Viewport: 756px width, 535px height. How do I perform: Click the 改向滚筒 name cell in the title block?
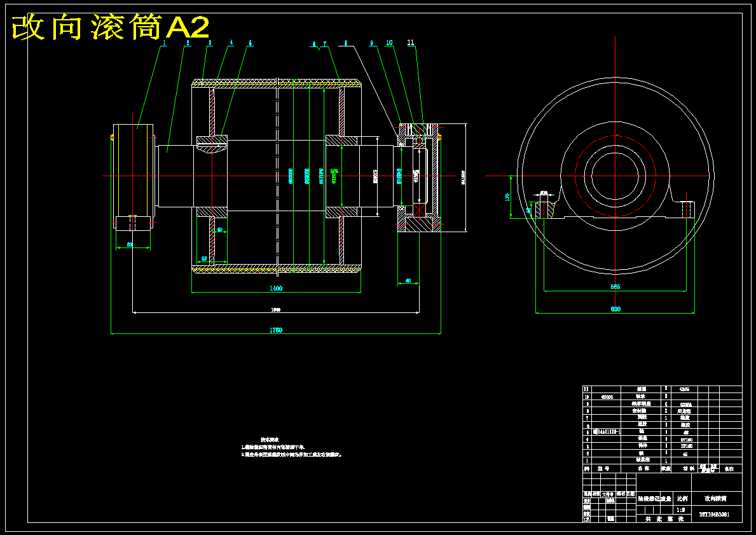pyautogui.click(x=716, y=499)
